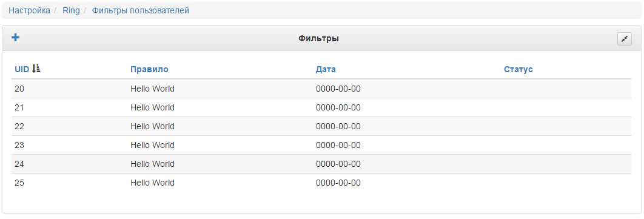
Task: Sort table by Дата column
Action: point(326,69)
